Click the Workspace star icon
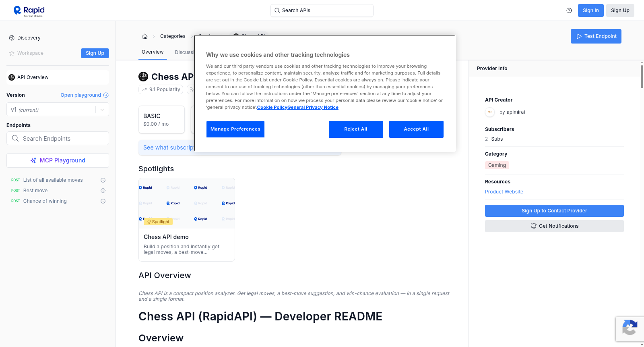The height and width of the screenshot is (347, 644). (x=12, y=53)
